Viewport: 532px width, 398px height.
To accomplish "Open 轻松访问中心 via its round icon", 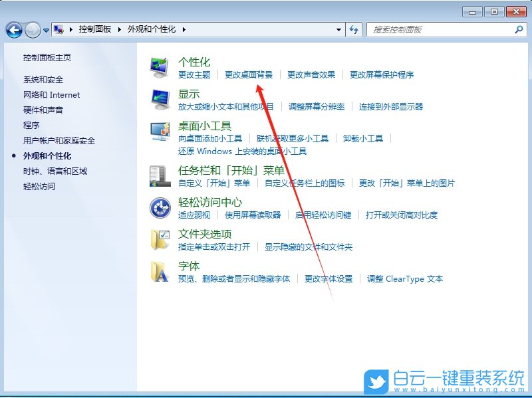I will (160, 207).
